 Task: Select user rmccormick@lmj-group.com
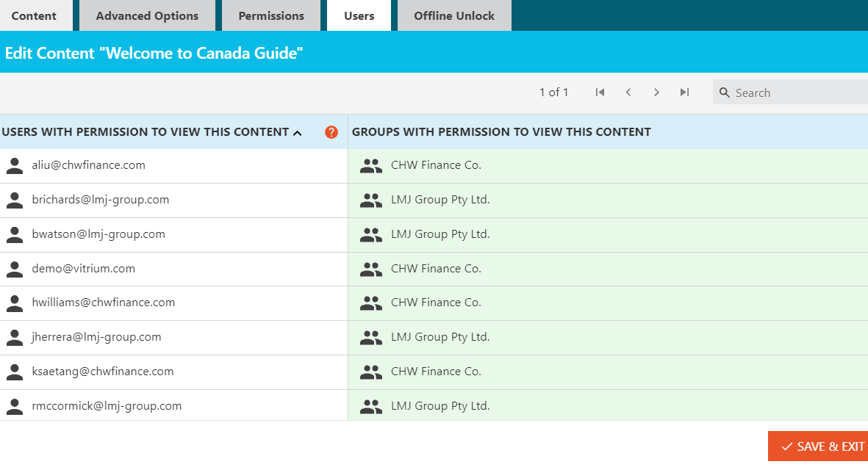(x=107, y=405)
